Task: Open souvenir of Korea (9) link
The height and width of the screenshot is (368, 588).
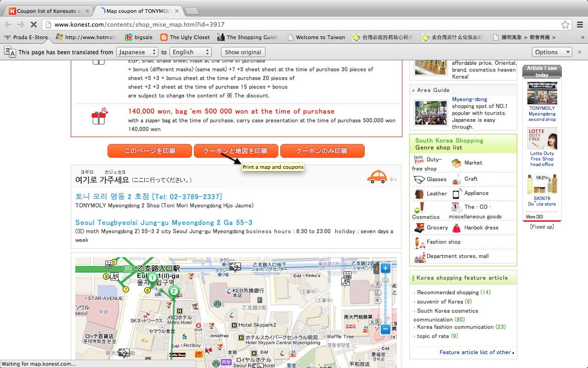Action: pos(445,302)
